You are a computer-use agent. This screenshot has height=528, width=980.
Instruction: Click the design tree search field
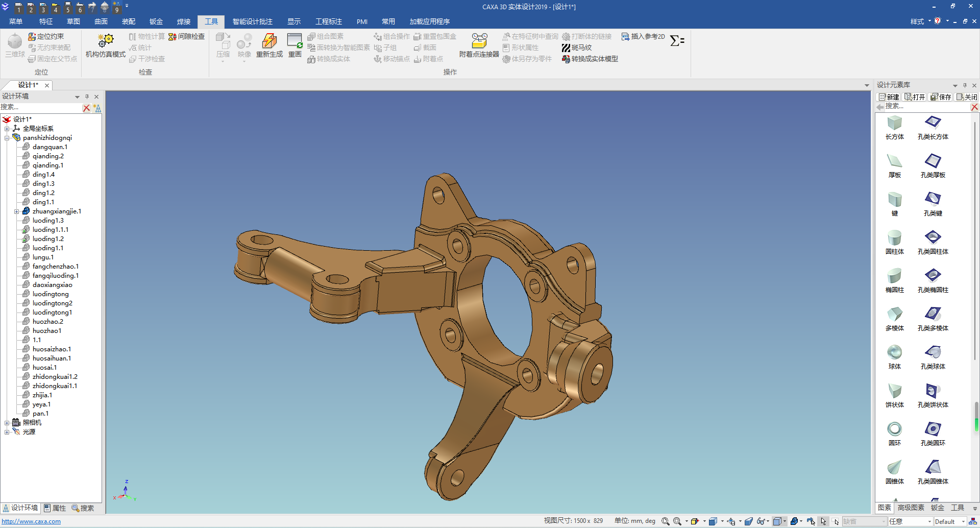(x=41, y=107)
